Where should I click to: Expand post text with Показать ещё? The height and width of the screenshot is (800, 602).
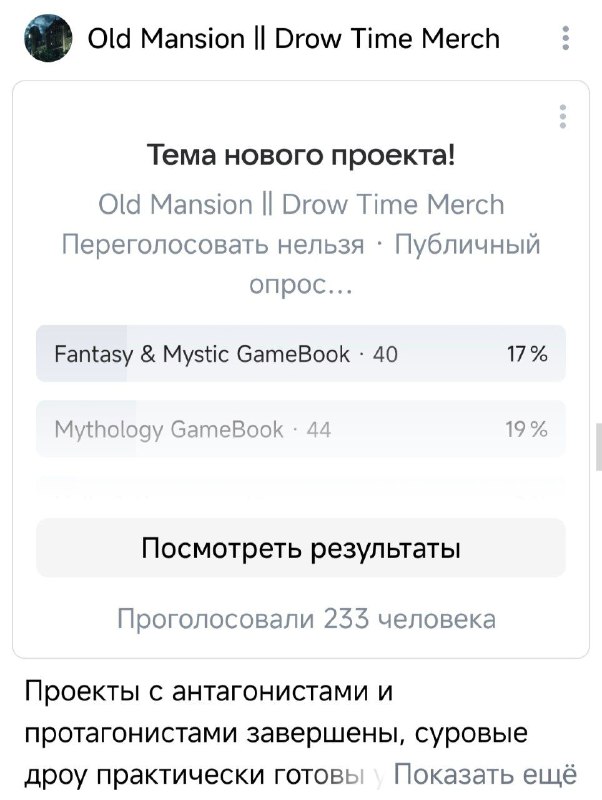(485, 774)
